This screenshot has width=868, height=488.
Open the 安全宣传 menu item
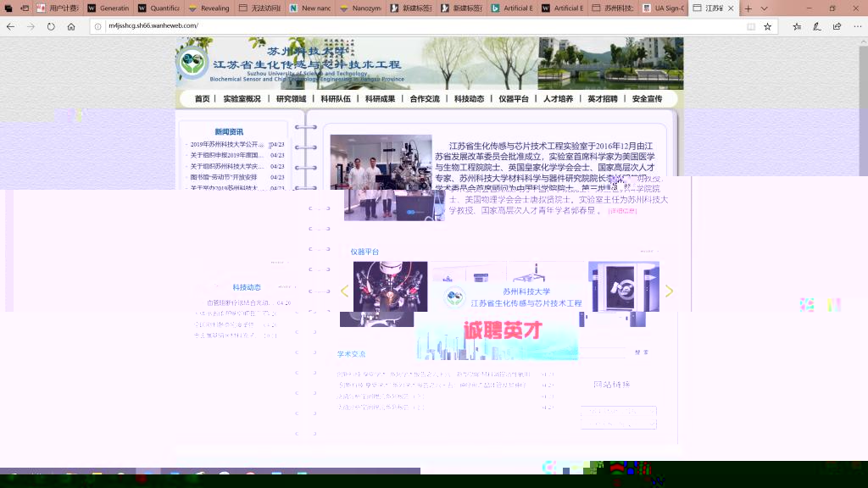pos(647,99)
